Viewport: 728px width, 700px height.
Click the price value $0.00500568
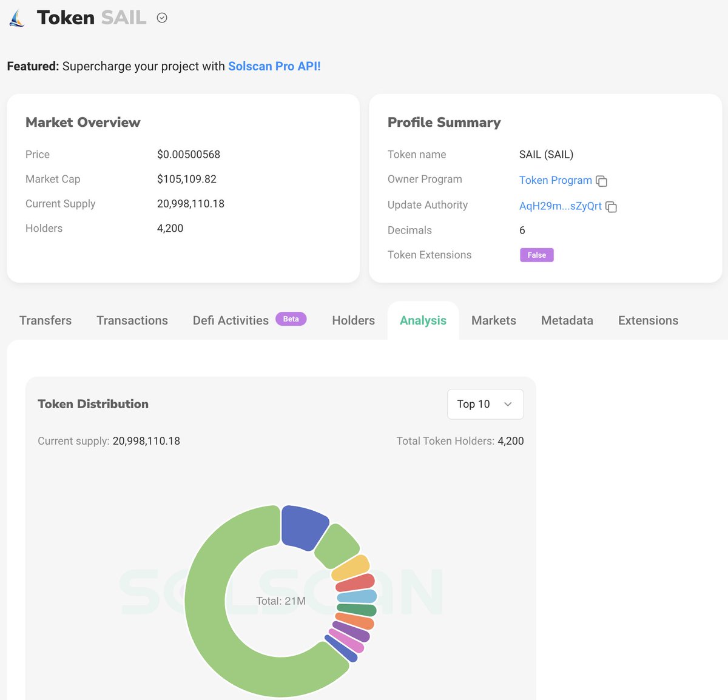pos(189,154)
